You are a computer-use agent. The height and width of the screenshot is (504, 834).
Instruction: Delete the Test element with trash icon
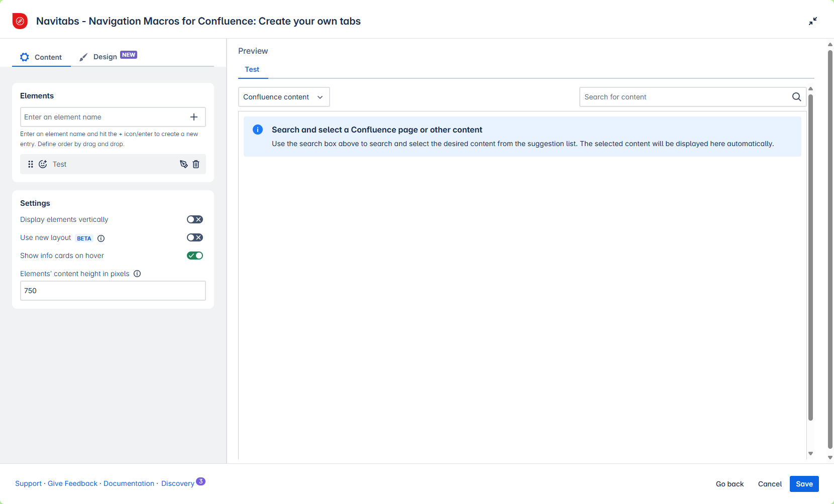[196, 164]
